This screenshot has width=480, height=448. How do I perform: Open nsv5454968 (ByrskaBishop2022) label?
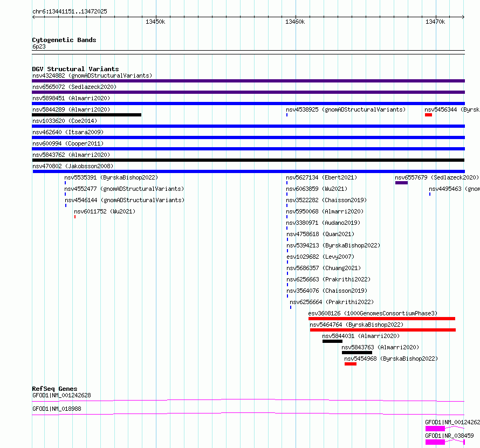pyautogui.click(x=391, y=359)
